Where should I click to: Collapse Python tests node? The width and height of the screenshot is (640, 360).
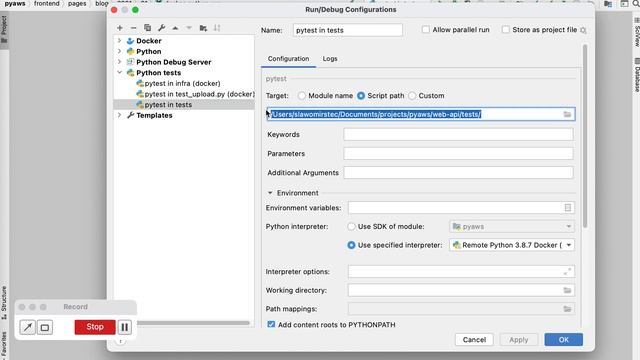[120, 73]
